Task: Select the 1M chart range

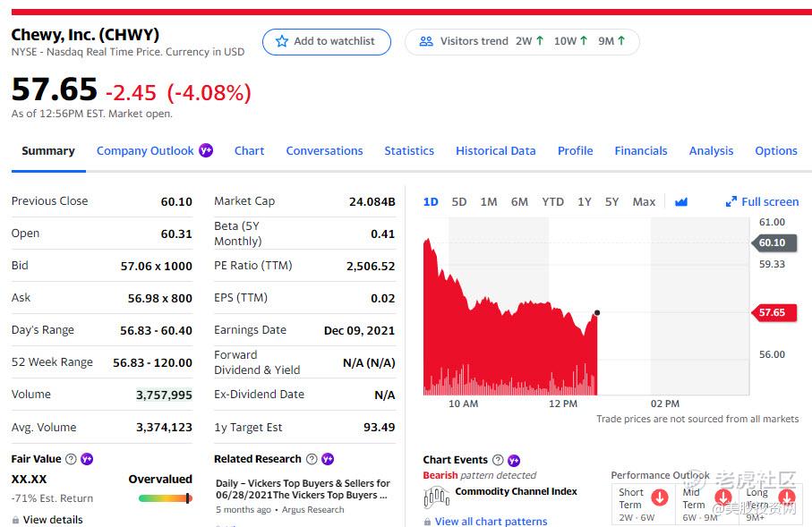Action: click(488, 202)
